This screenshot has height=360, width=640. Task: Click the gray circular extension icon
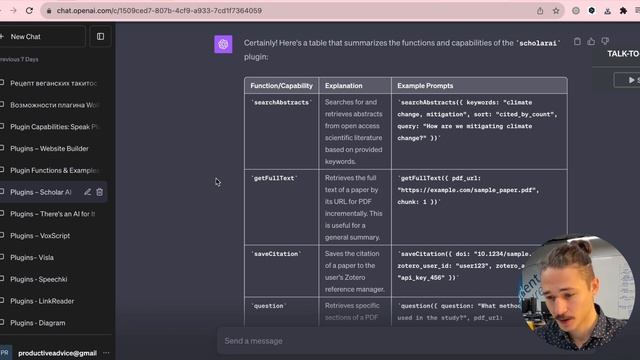coord(576,11)
